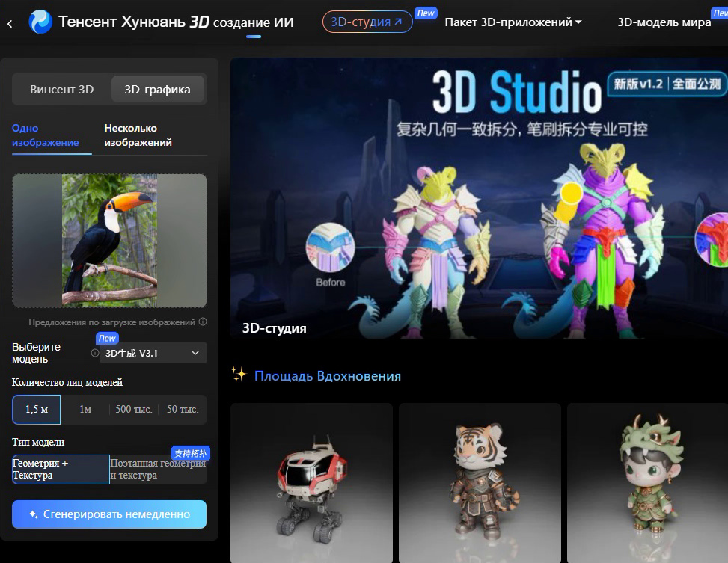
Task: Open 3D-модель мира menu item
Action: [664, 22]
